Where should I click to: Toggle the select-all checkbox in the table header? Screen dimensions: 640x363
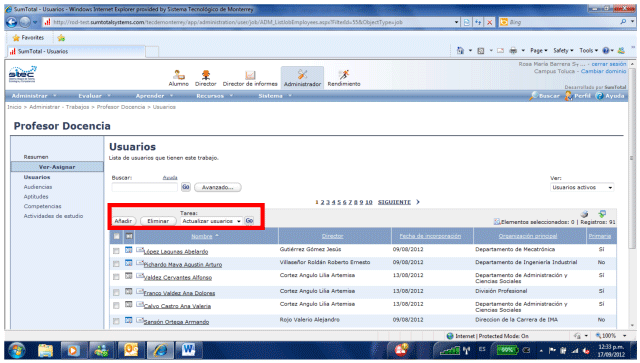(117, 236)
